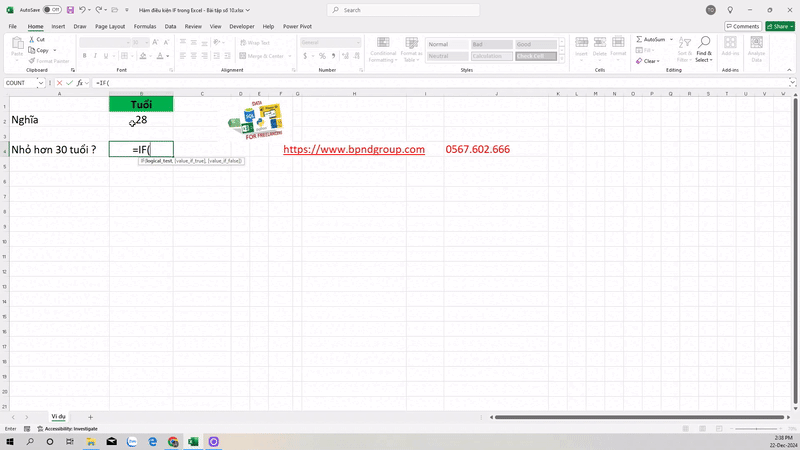
Task: Switch to the Data tab
Action: [x=170, y=27]
